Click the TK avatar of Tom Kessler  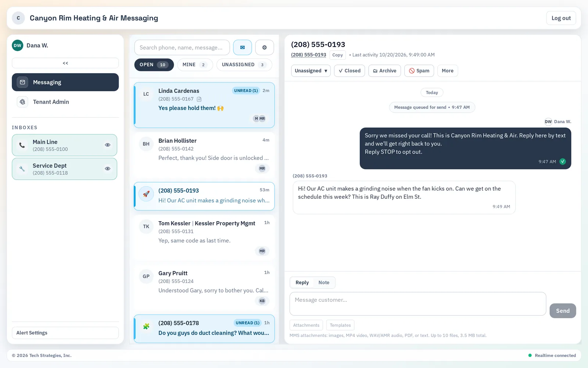[146, 226]
